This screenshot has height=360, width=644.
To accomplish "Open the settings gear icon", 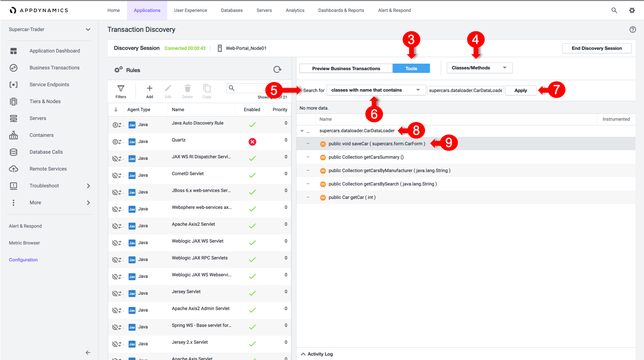I will pos(632,10).
